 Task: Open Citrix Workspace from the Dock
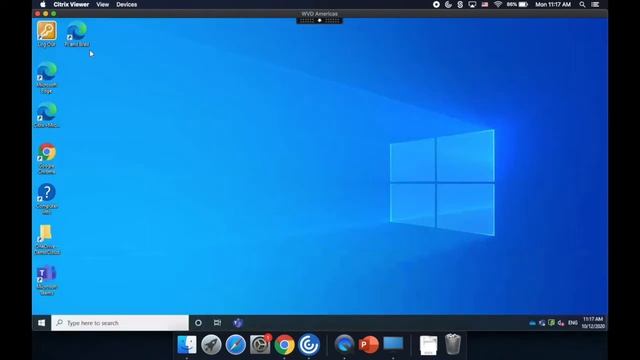[x=309, y=345]
